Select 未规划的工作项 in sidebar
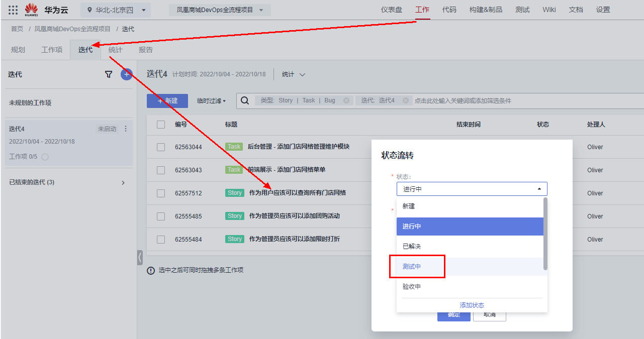Viewport: 644px width, 339px height. (30, 103)
